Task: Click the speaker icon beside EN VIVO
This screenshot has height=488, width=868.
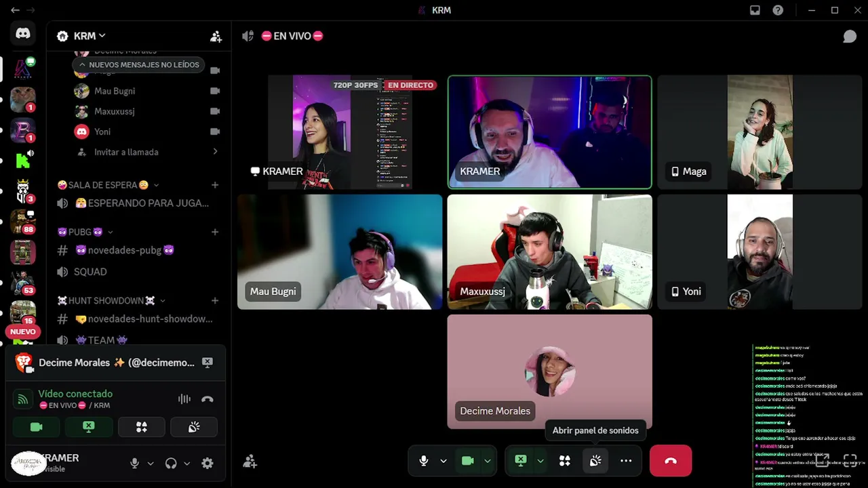Action: pos(248,36)
